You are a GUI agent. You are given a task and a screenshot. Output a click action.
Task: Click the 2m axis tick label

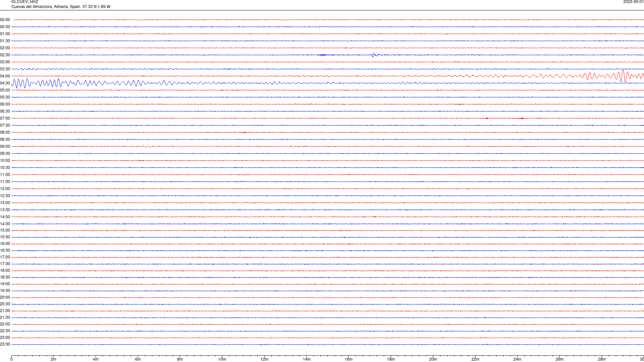[x=53, y=359]
